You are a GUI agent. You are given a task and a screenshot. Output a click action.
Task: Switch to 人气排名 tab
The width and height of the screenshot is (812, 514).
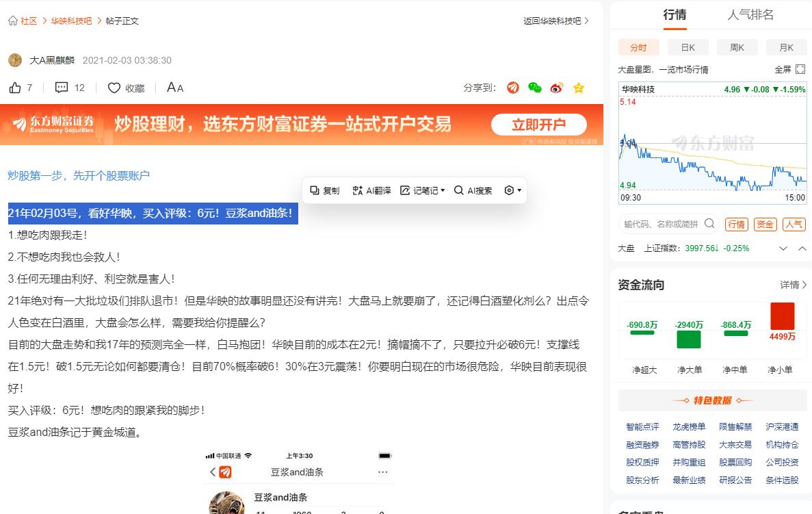750,14
